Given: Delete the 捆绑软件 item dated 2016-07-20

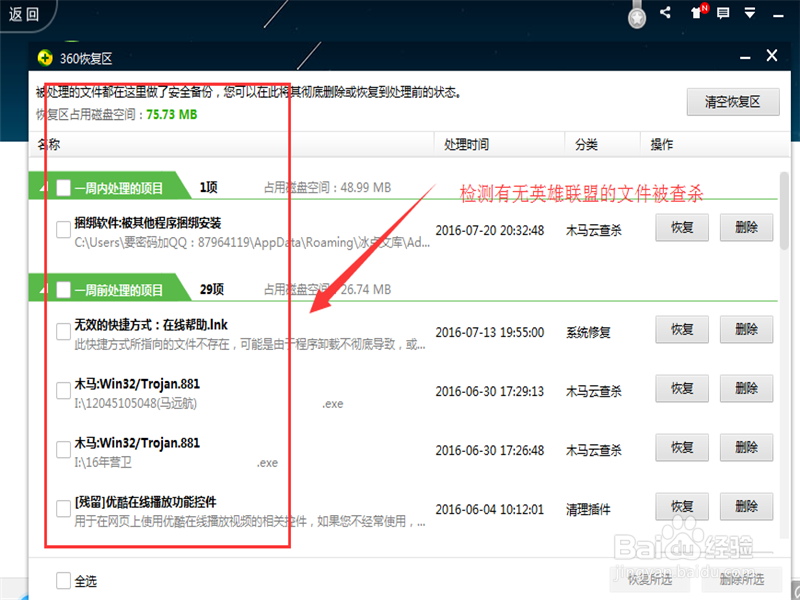Looking at the screenshot, I should coord(746,228).
